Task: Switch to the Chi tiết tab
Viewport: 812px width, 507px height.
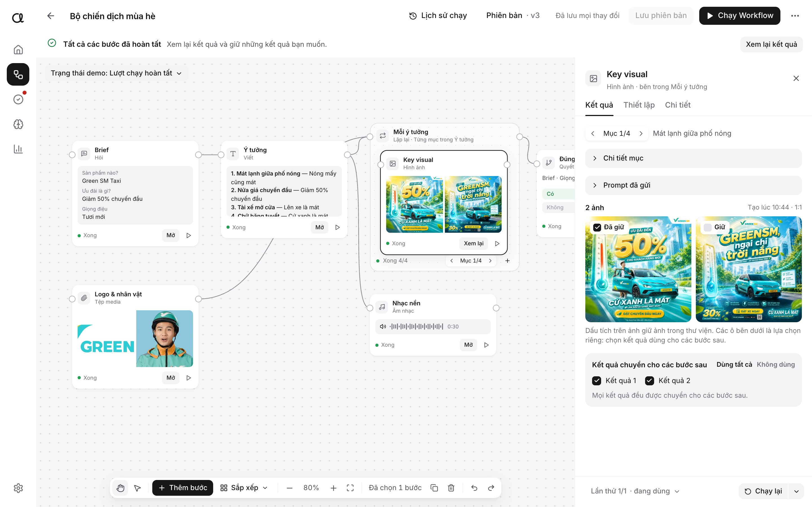Action: [x=678, y=105]
